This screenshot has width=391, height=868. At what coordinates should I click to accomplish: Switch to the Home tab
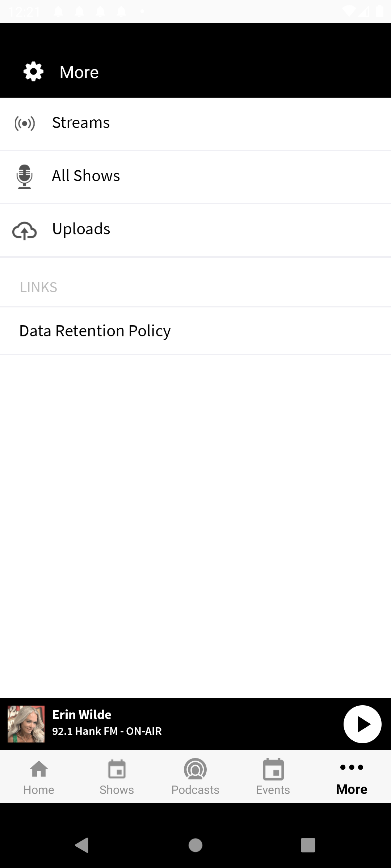(x=39, y=777)
